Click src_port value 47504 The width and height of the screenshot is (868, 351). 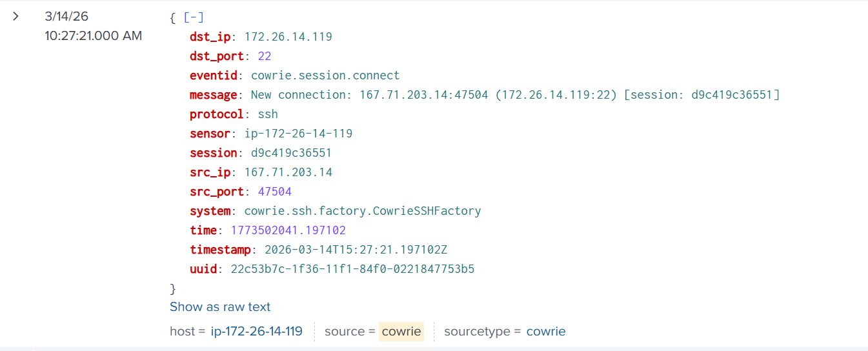point(275,192)
